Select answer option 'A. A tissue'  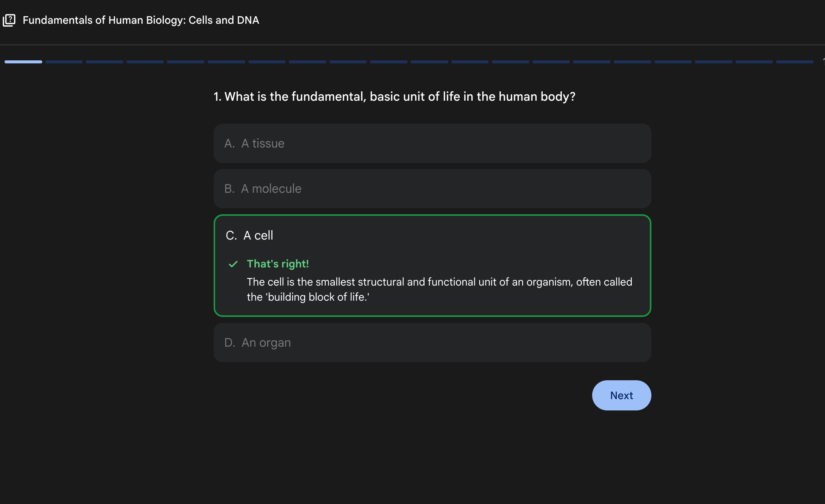433,143
